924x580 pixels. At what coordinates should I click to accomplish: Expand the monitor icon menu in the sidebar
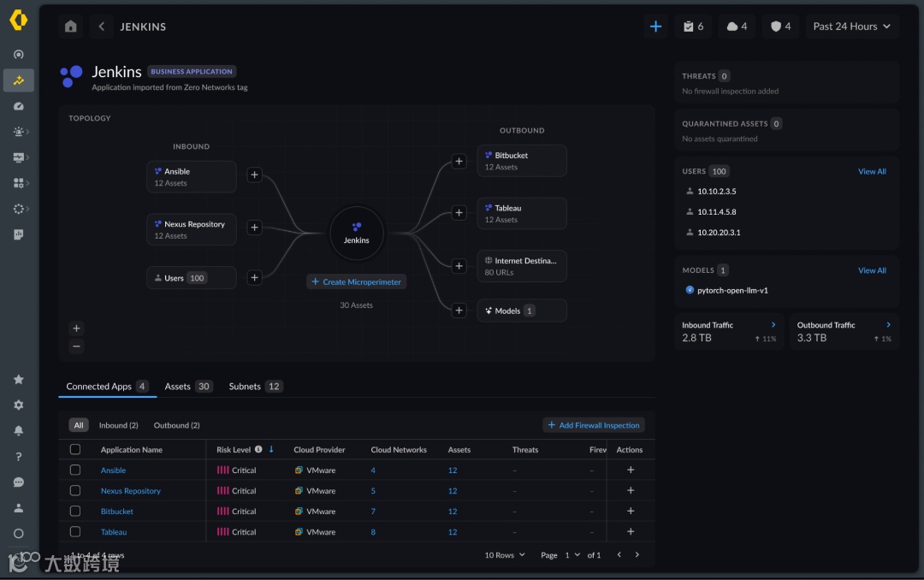20,157
